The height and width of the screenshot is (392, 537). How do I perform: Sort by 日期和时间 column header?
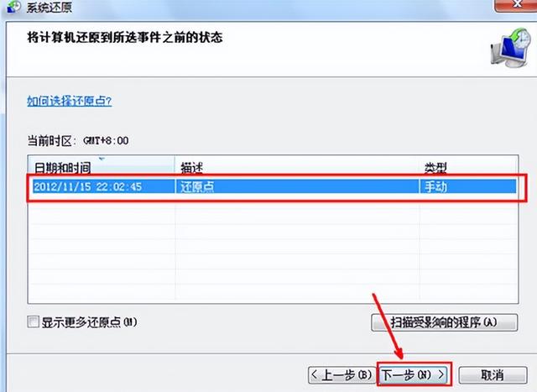point(101,167)
